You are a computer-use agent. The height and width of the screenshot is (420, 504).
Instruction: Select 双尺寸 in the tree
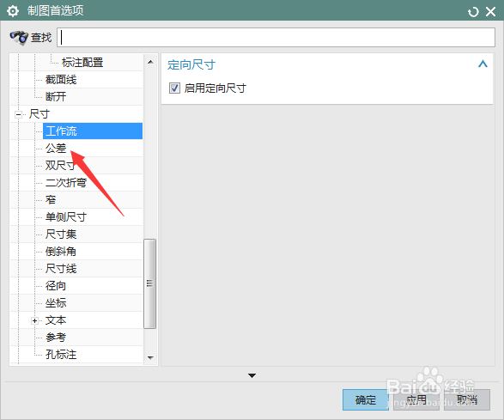click(x=60, y=165)
